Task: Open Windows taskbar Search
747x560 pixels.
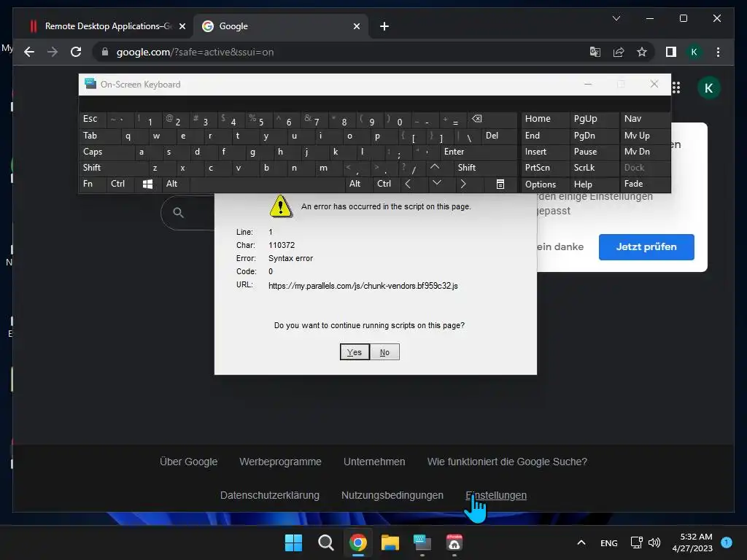Action: 326,542
